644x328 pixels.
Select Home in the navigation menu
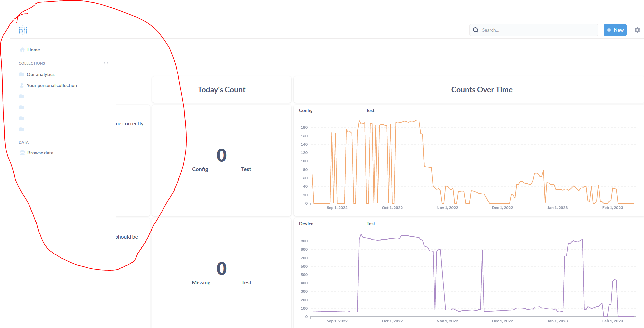[33, 50]
